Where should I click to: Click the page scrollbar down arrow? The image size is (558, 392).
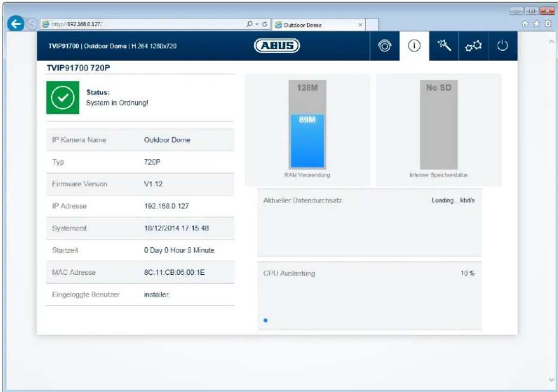[551, 379]
